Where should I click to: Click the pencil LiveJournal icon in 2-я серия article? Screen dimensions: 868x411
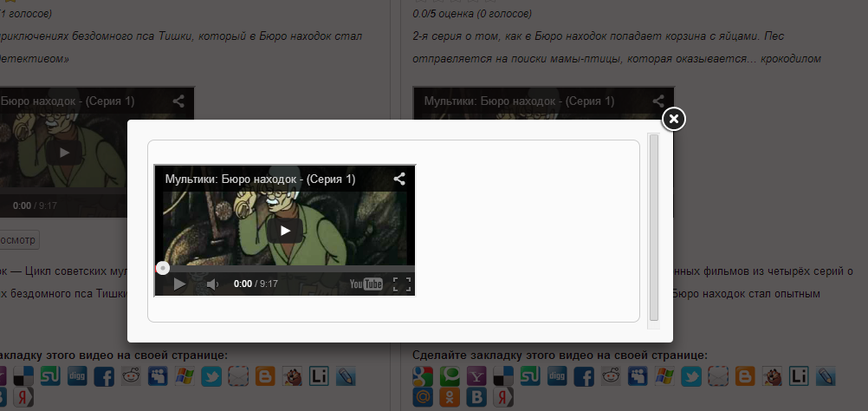pyautogui.click(x=826, y=376)
